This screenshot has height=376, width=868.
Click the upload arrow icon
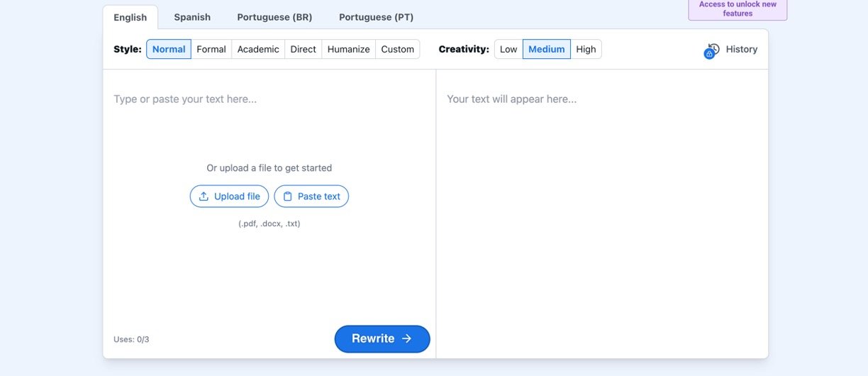point(204,197)
